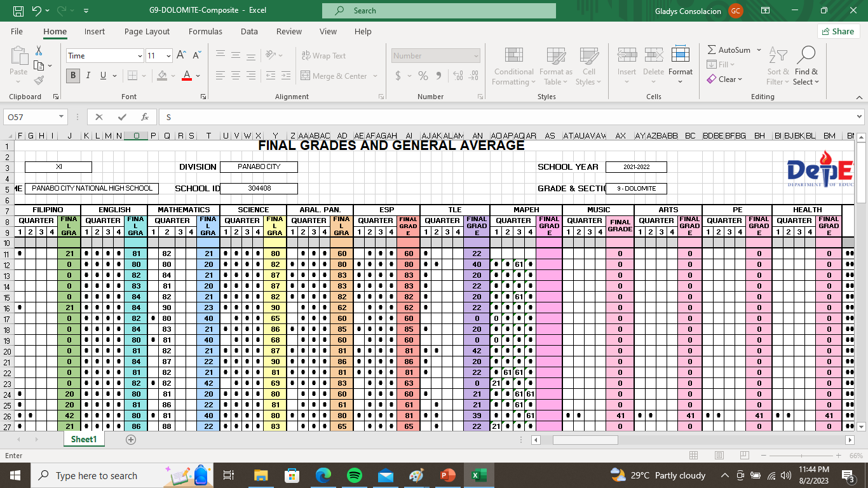Cancel cell entry with X icon
The width and height of the screenshot is (868, 488).
(x=99, y=117)
